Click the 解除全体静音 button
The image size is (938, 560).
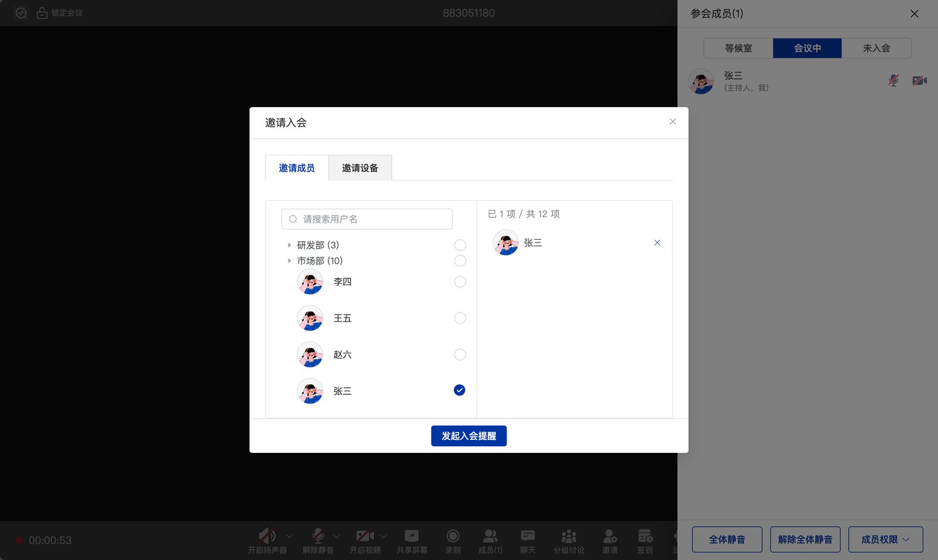805,539
